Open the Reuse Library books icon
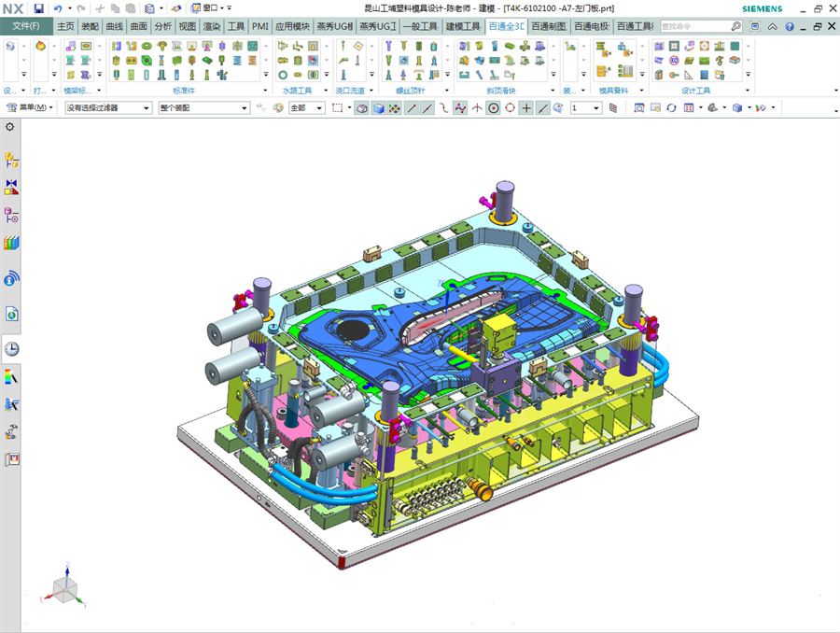This screenshot has width=840, height=633. 11,244
